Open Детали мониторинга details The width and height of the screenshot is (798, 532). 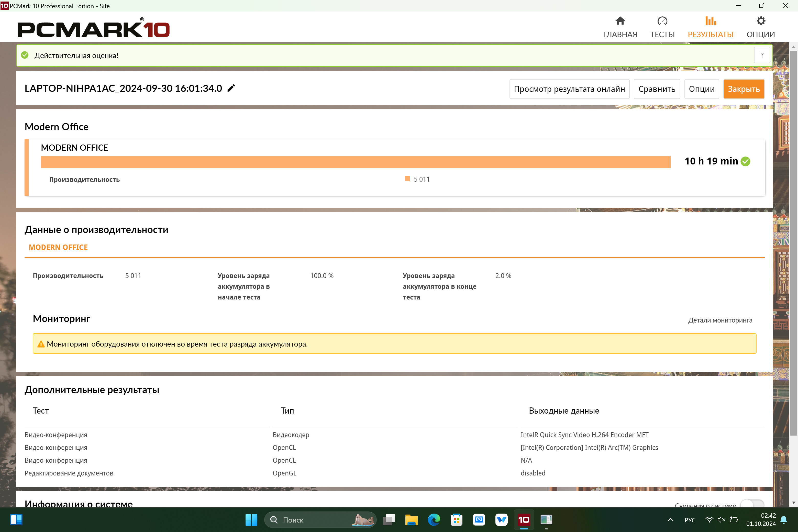(x=720, y=320)
